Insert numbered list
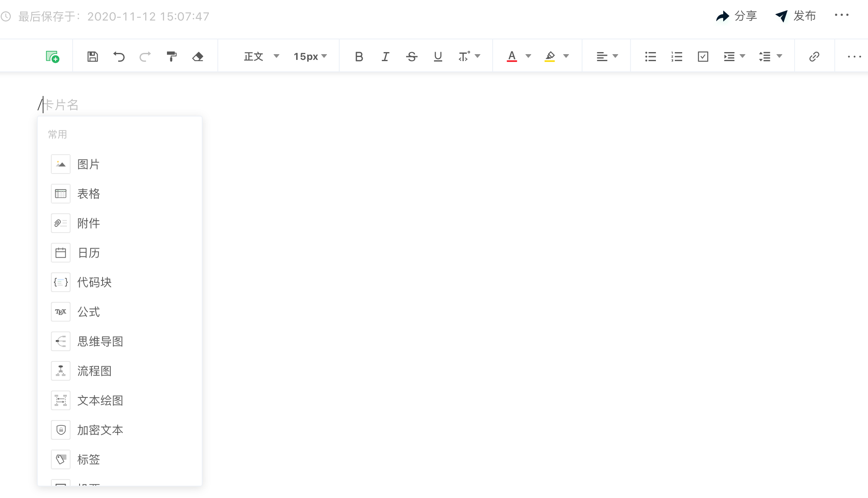Image resolution: width=868 pixels, height=498 pixels. pos(676,57)
